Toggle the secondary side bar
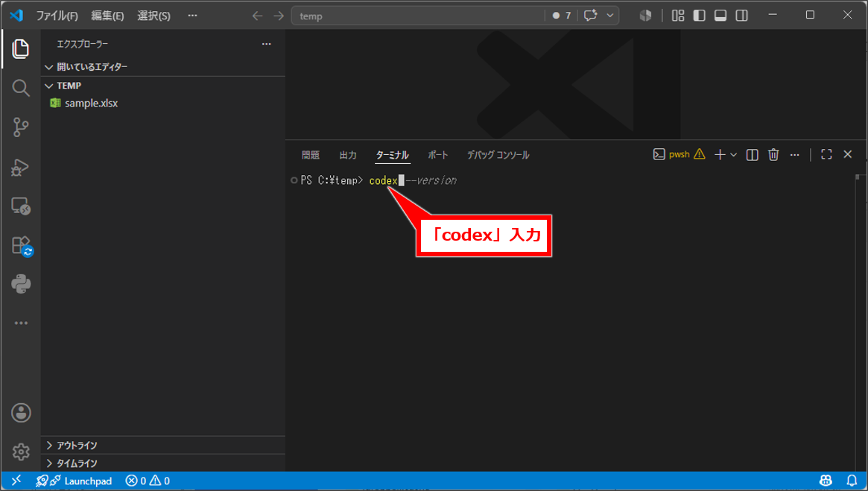The width and height of the screenshot is (868, 491). point(742,16)
